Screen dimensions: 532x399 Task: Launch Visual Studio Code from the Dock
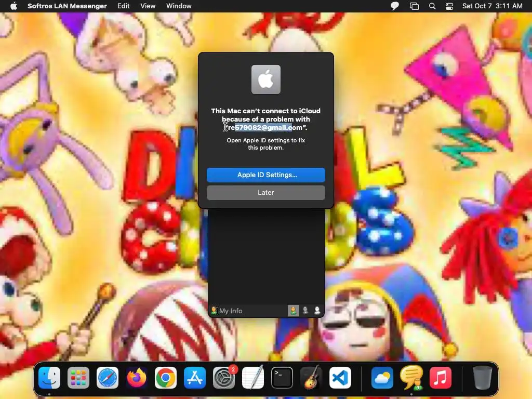click(x=340, y=377)
